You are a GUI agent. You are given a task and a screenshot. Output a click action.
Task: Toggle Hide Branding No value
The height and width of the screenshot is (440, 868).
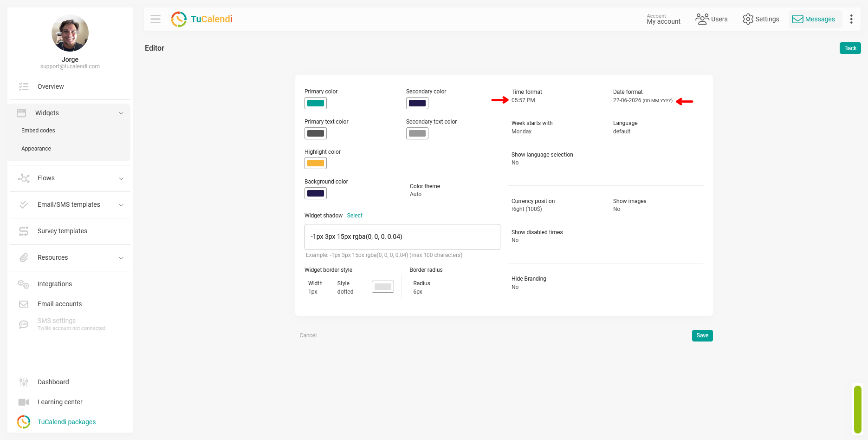tap(515, 287)
